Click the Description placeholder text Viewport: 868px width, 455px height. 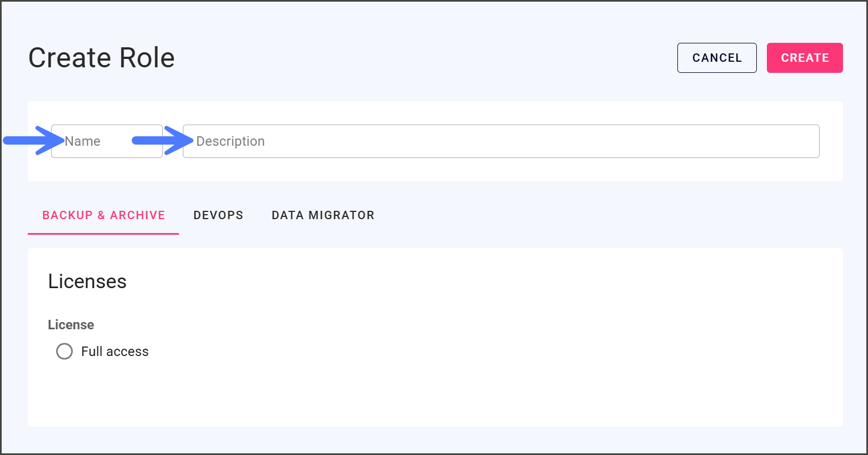coord(230,141)
